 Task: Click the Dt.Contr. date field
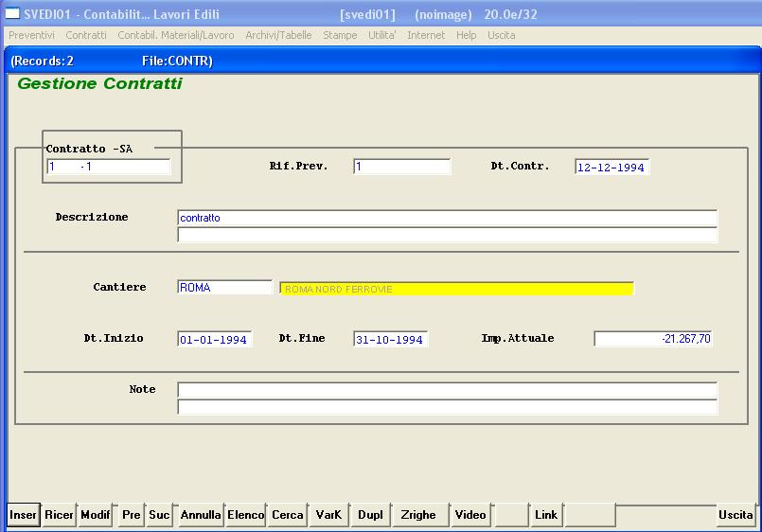point(611,167)
